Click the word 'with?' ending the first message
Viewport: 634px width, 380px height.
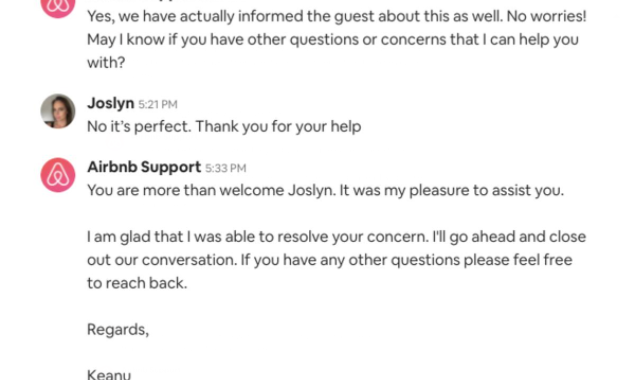click(x=106, y=63)
